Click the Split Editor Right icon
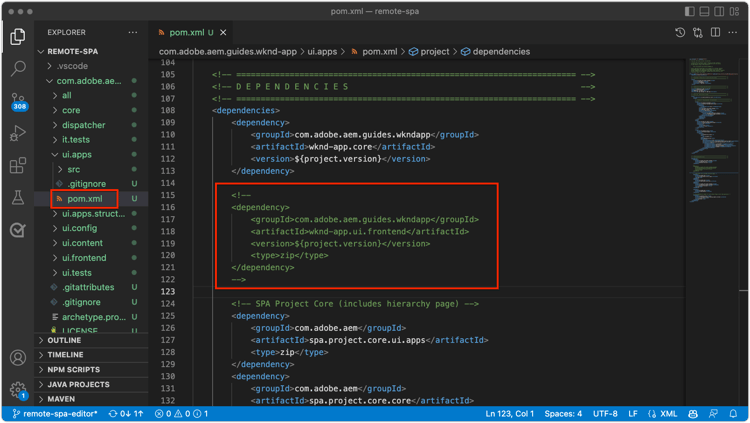Viewport: 750px width, 423px height. (x=716, y=33)
